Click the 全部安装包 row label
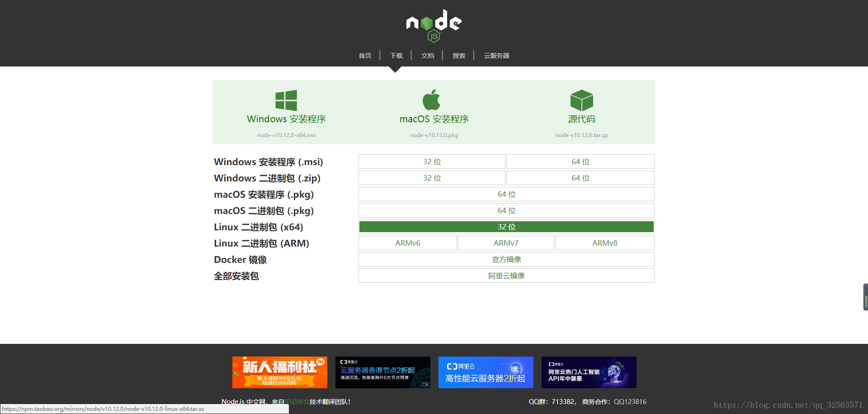The image size is (868, 414). tap(236, 276)
